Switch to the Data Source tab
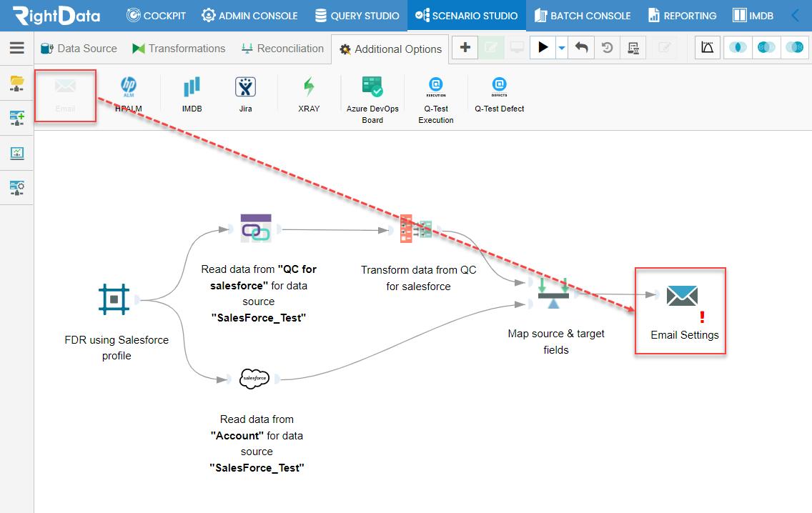Image resolution: width=812 pixels, height=513 pixels. pos(79,49)
